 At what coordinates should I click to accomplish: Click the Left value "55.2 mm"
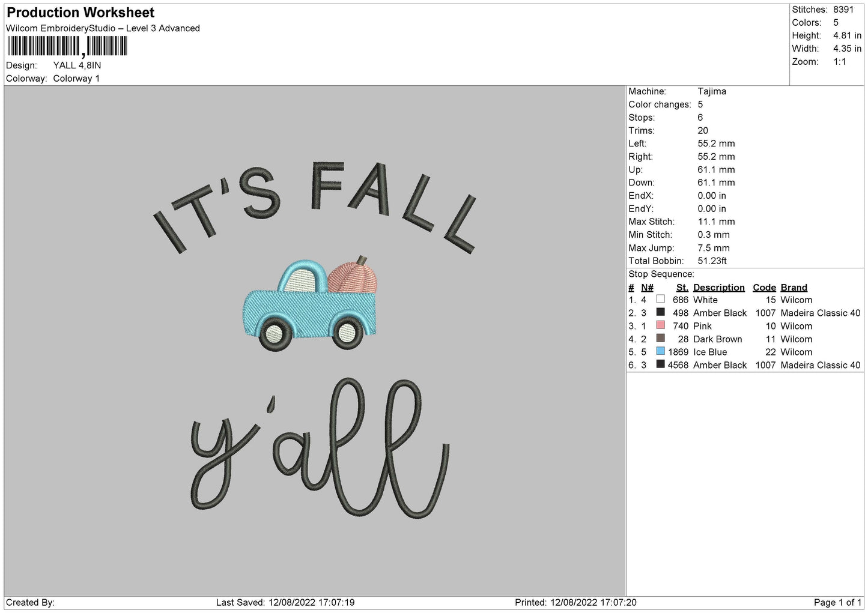click(x=716, y=143)
